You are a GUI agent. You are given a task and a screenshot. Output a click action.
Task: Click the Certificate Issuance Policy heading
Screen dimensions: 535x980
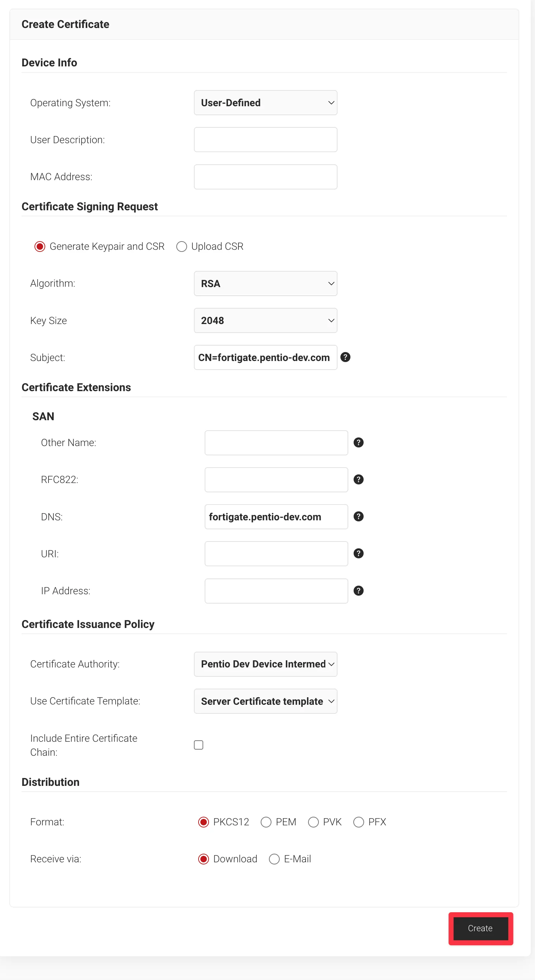pos(88,624)
